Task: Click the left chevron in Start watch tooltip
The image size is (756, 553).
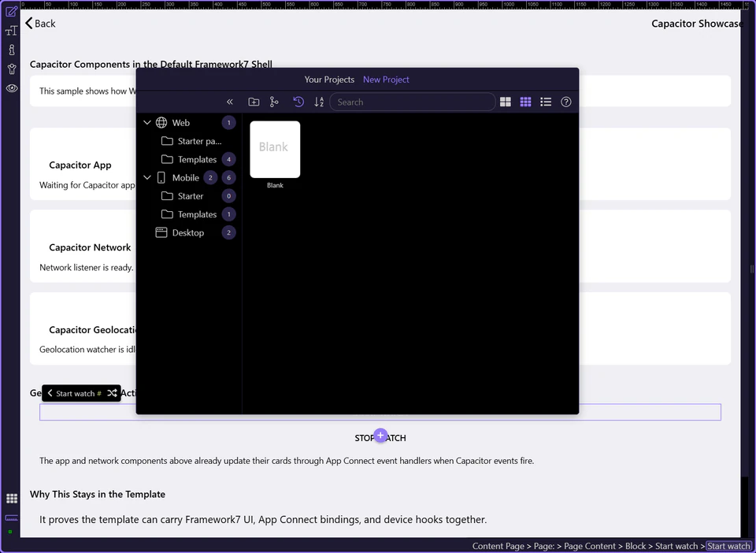Action: 50,393
